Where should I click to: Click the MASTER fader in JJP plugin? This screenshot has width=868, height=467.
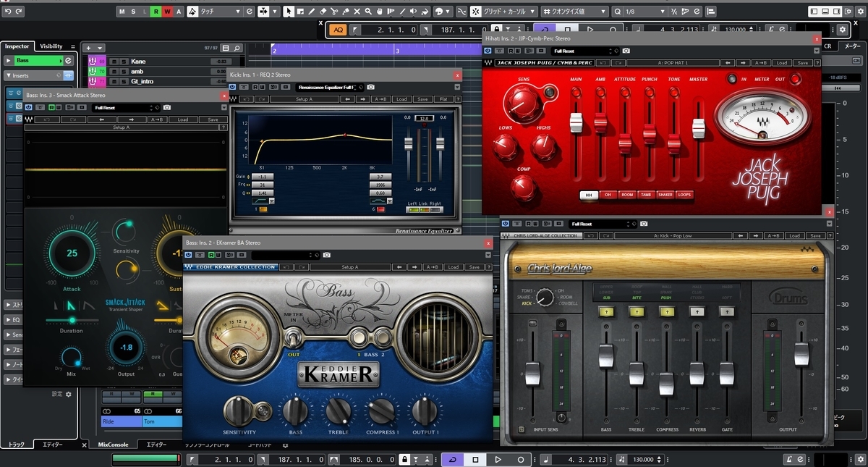pos(698,129)
